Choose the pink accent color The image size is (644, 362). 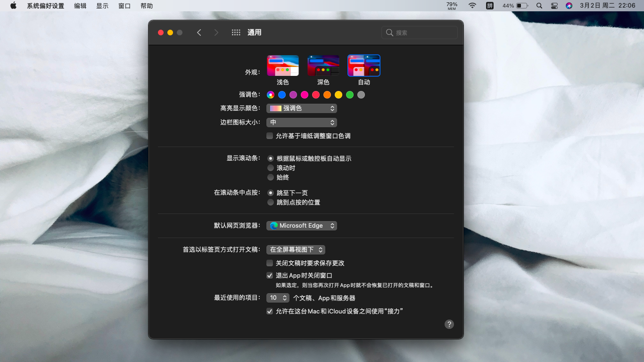tap(305, 95)
